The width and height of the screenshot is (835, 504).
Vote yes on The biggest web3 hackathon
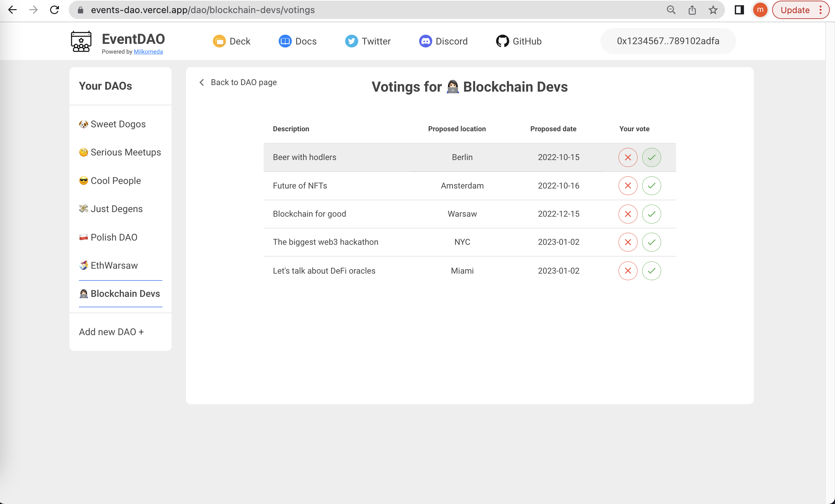[651, 242]
